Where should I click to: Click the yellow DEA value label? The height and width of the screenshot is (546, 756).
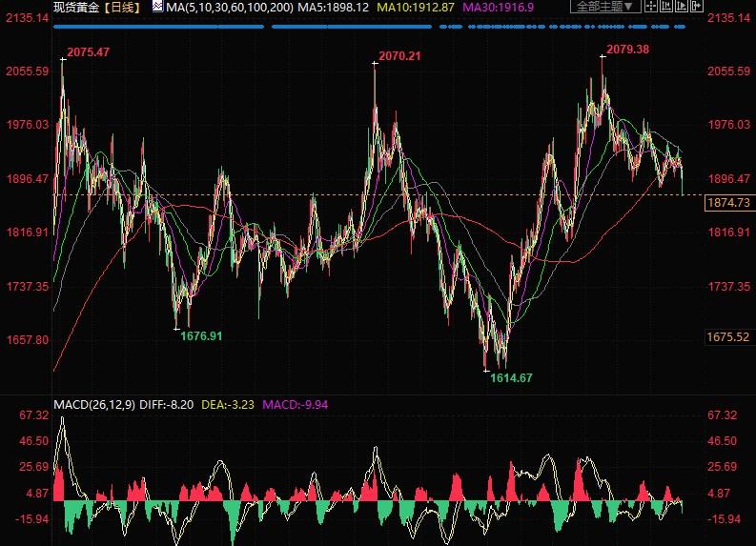click(229, 405)
